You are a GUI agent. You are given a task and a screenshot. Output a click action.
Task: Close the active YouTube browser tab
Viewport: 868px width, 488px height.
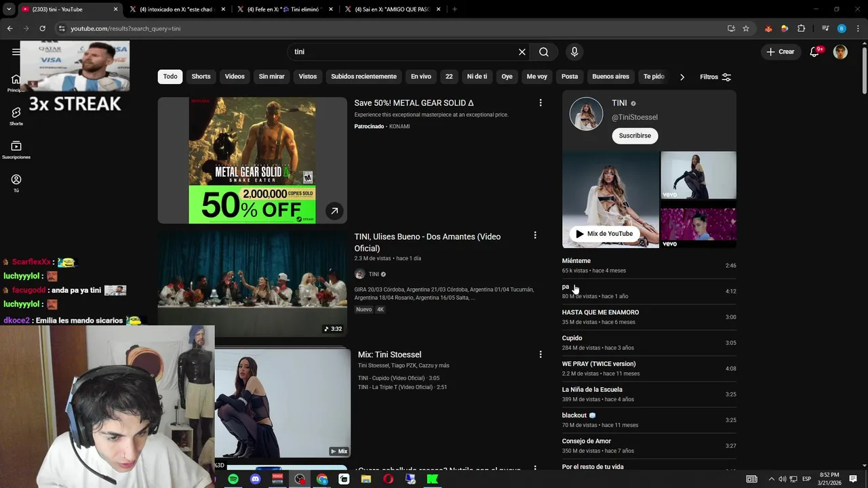click(115, 9)
